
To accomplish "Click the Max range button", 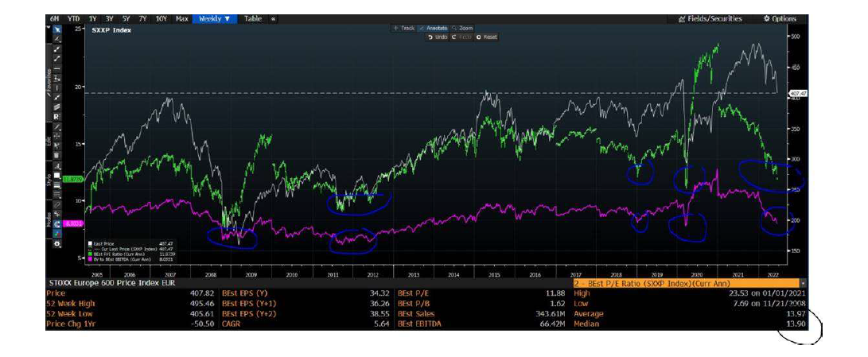I will pos(181,18).
